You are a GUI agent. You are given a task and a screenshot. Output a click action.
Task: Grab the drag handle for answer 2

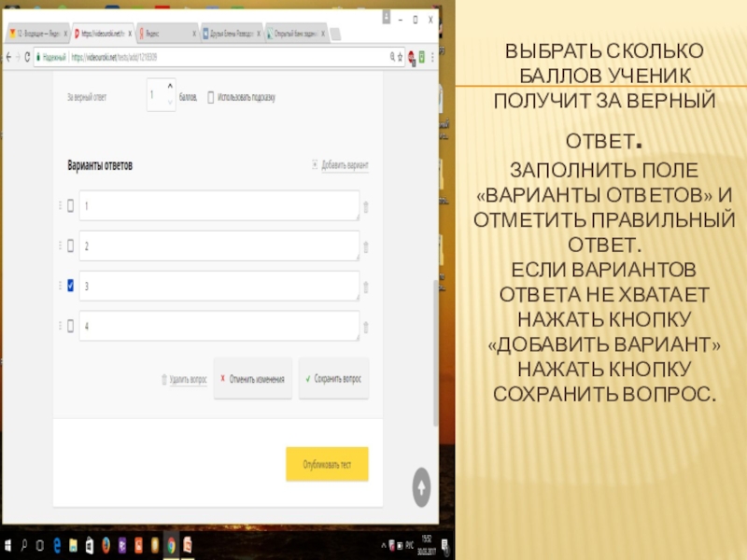click(61, 246)
